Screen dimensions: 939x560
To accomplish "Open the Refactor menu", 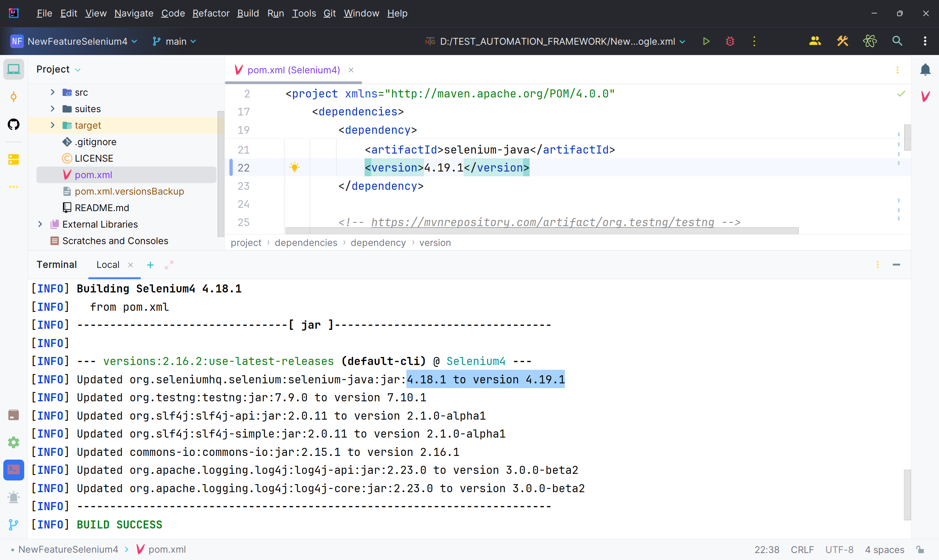I will [x=211, y=13].
